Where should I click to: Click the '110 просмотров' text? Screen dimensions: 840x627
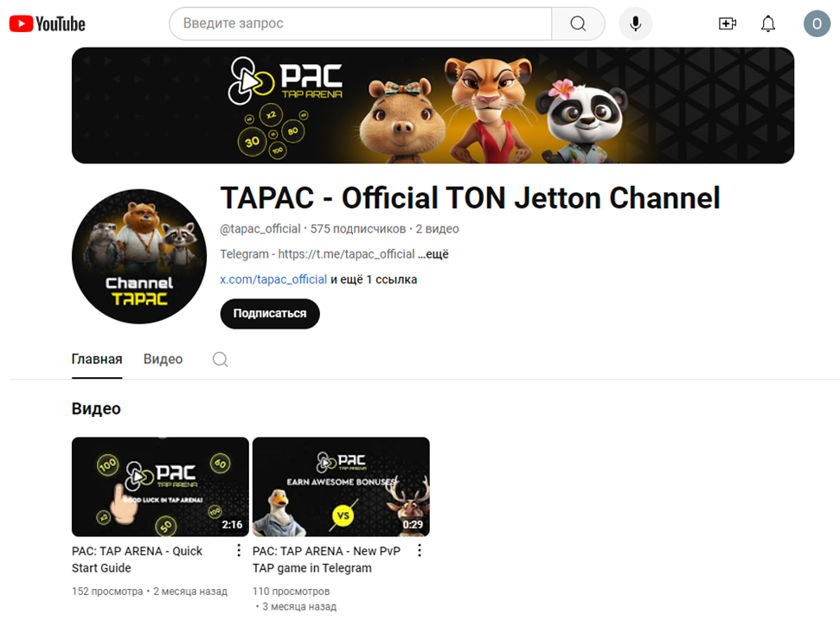click(291, 592)
